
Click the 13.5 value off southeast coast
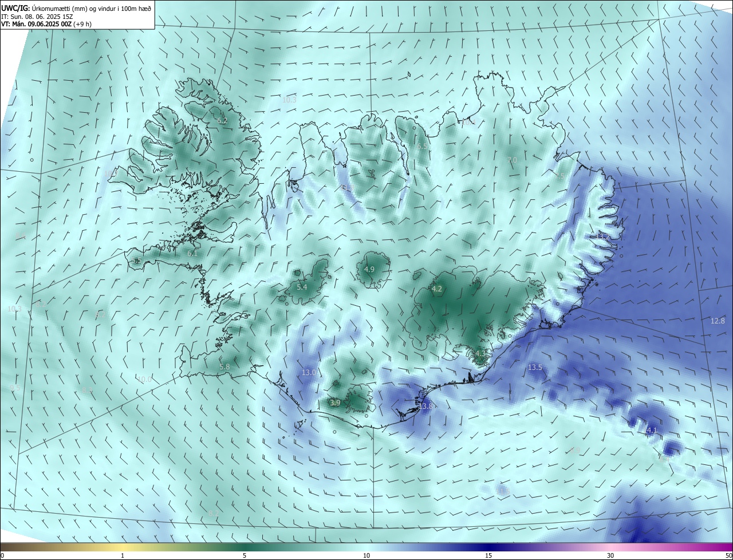[535, 367]
